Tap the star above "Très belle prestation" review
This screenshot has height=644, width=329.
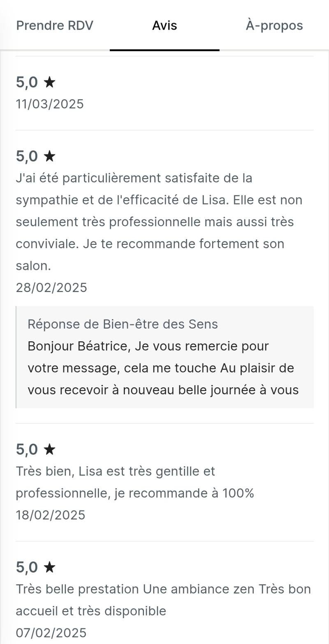tap(49, 567)
